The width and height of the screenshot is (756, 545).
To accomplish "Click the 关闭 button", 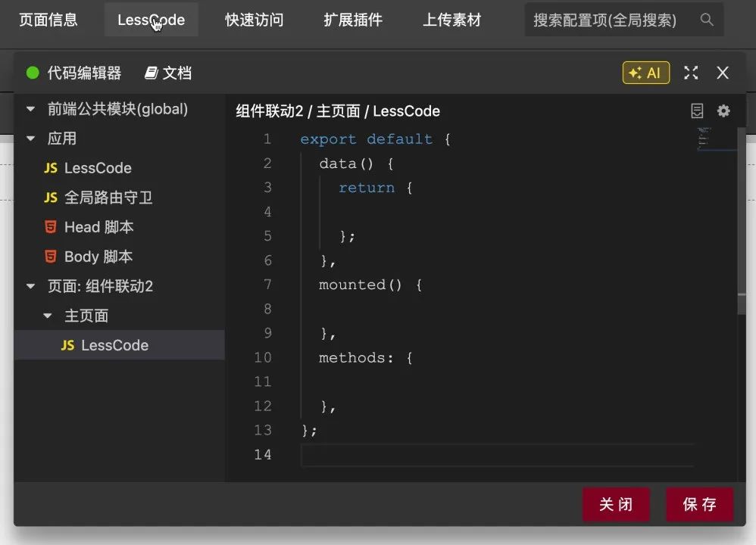I will 616,505.
